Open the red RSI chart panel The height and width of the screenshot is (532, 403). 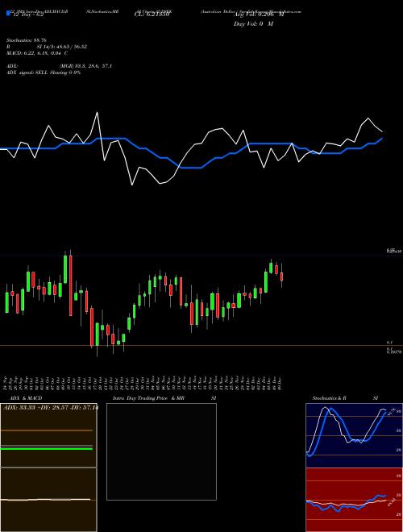tap(354, 500)
